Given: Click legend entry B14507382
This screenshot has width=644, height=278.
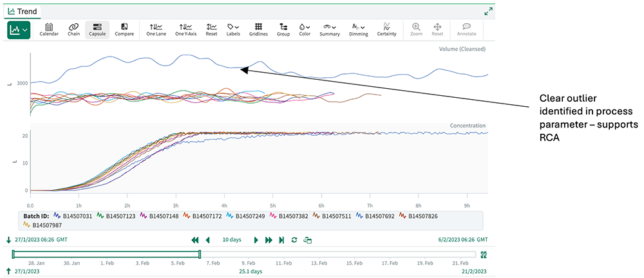Looking at the screenshot, I should click(x=289, y=216).
